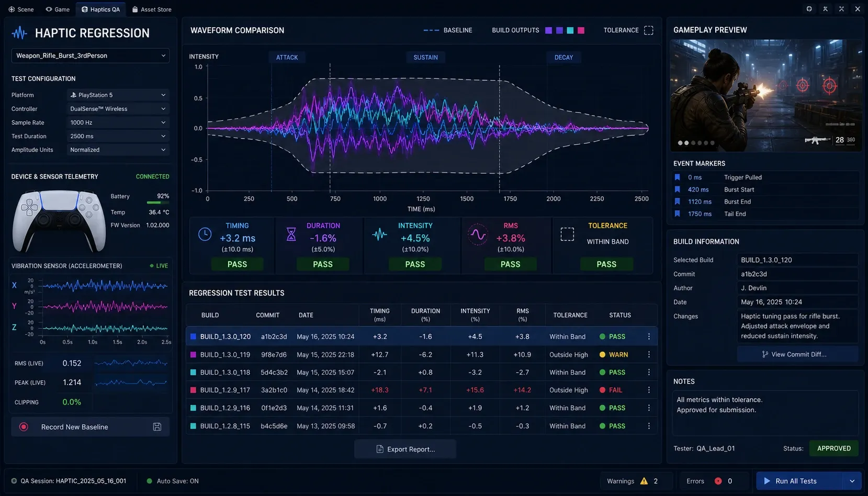
Task: Open the three-dot menu for BUILD_1.2.9_117
Action: click(649, 390)
